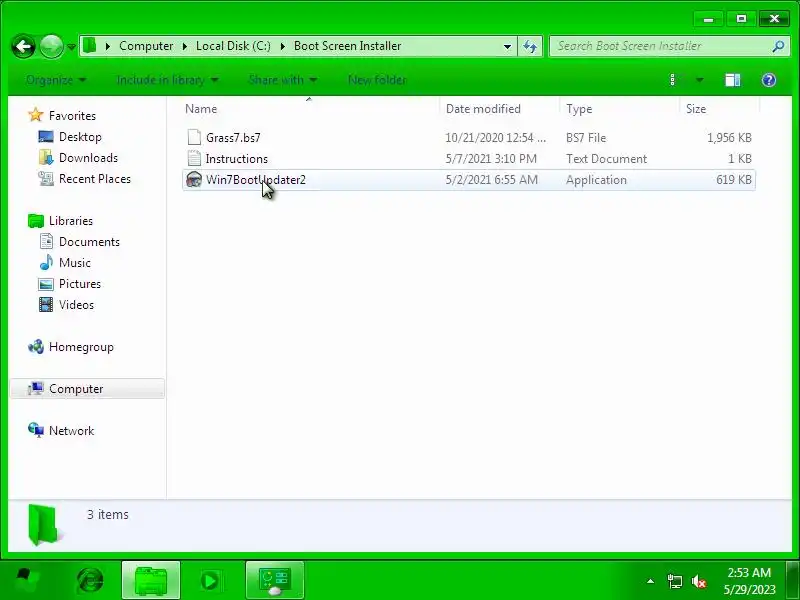Viewport: 800px width, 600px height.
Task: Expand the address bar history dropdown
Action: click(x=507, y=46)
